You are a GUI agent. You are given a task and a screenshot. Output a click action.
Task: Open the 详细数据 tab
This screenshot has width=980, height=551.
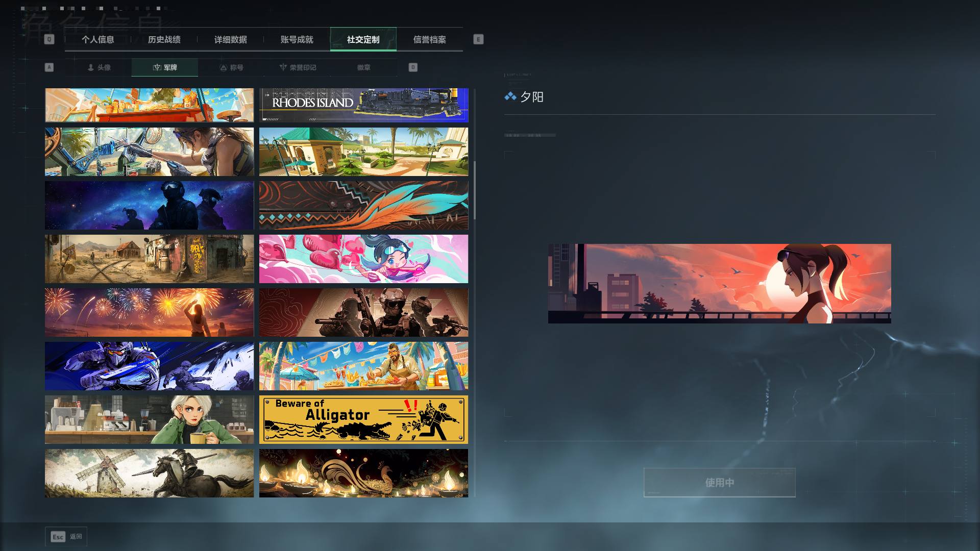click(230, 39)
